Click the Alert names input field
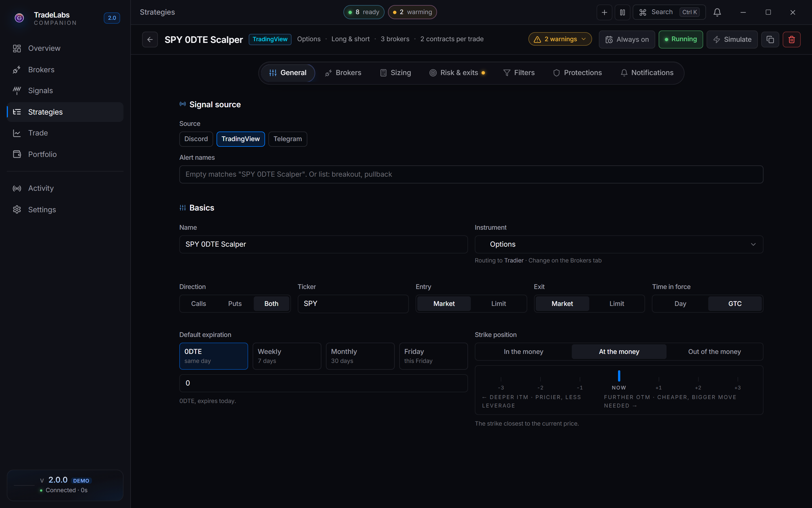Viewport: 812px width, 508px height. pyautogui.click(x=471, y=174)
